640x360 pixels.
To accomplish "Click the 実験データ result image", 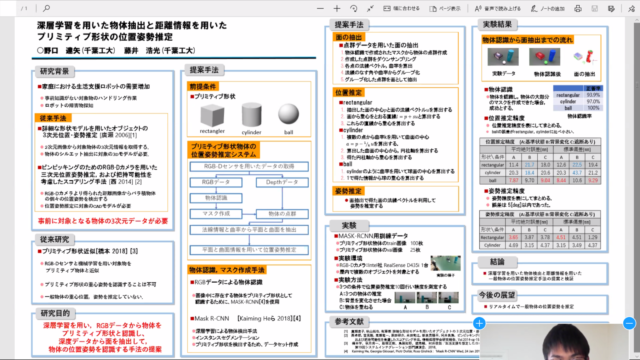I will (x=503, y=57).
